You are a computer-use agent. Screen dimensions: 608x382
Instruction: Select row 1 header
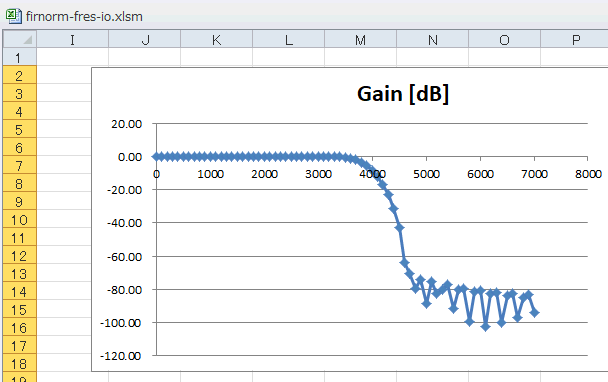19,57
